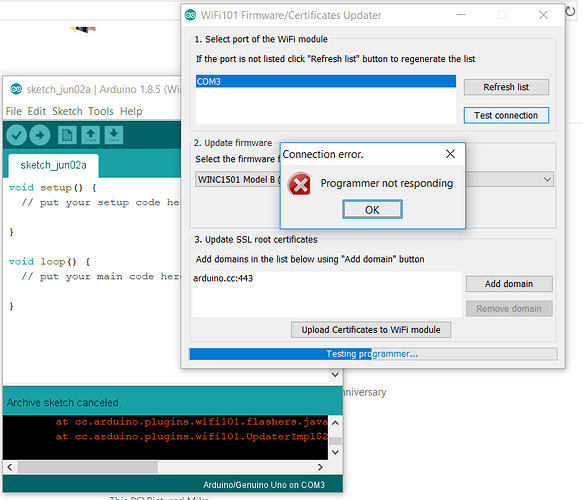Close the Connection error dialog with X
The height and width of the screenshot is (500, 583).
pos(450,154)
